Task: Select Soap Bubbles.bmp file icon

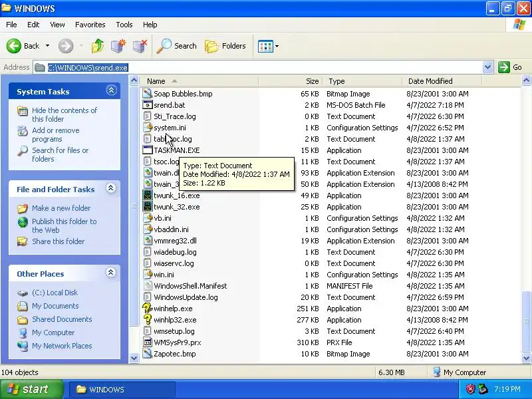Action: pyautogui.click(x=147, y=94)
